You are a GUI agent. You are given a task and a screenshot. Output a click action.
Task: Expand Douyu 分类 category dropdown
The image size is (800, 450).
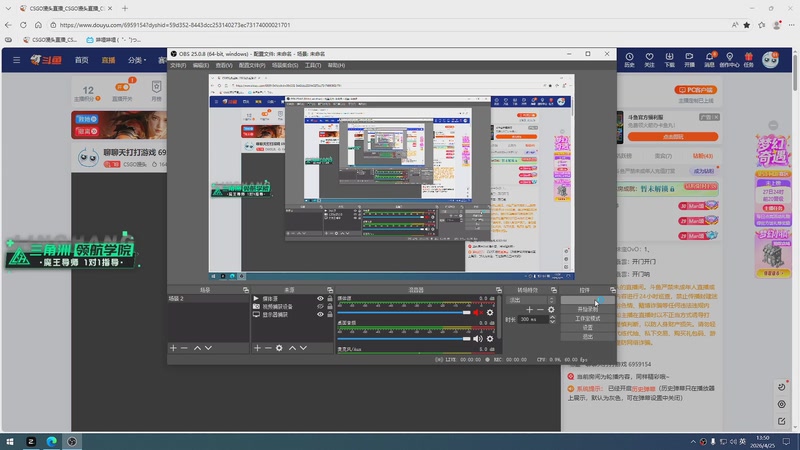point(137,60)
